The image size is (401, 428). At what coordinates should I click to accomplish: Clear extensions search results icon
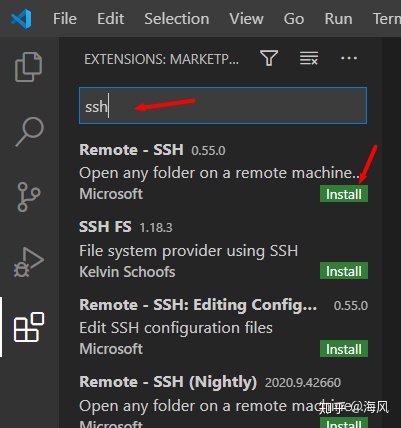tap(309, 58)
